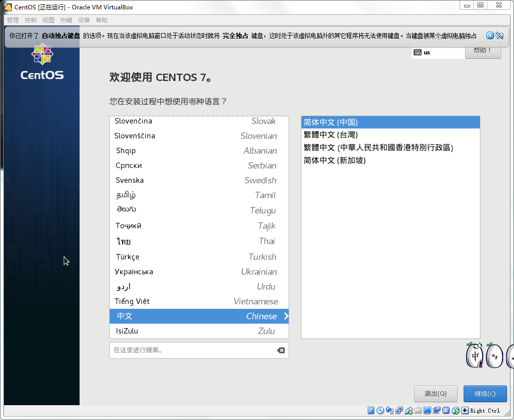Open the 设备 menu
The image size is (514, 420).
coord(84,20)
